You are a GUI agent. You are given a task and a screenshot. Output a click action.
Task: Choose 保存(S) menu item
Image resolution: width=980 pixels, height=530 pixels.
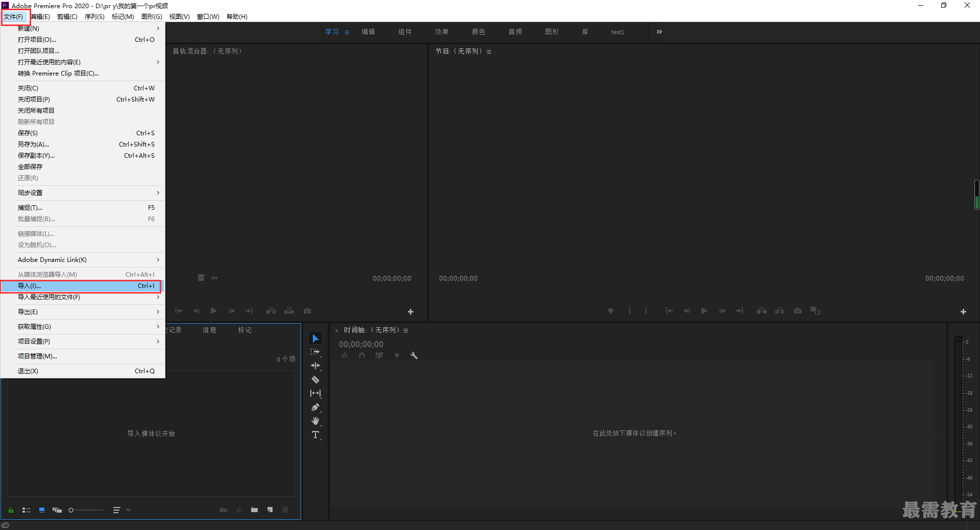click(x=83, y=133)
